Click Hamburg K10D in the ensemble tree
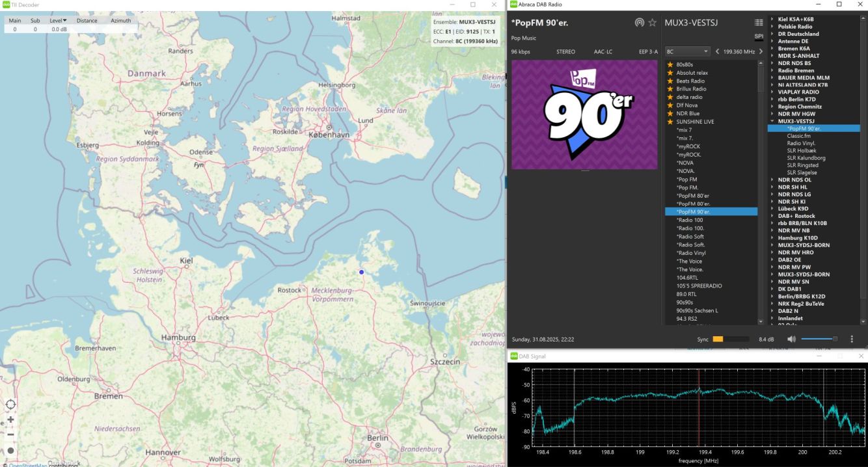The width and height of the screenshot is (868, 467). coord(796,238)
